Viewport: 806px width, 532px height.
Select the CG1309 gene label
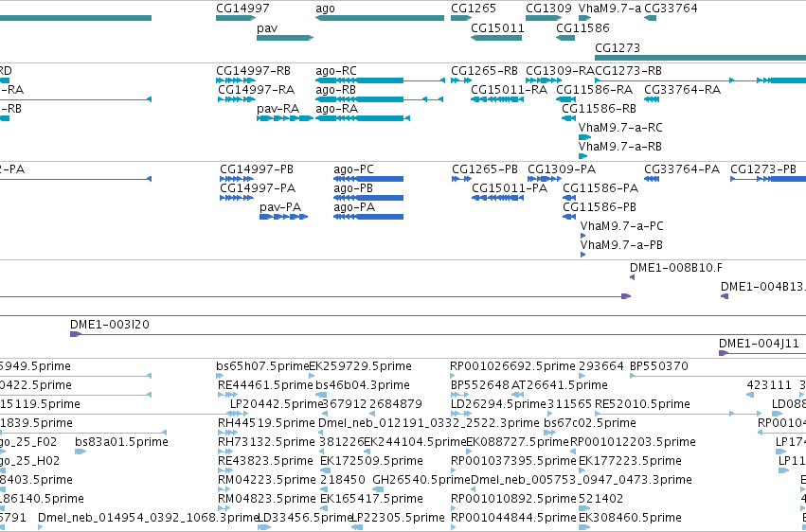coord(548,9)
